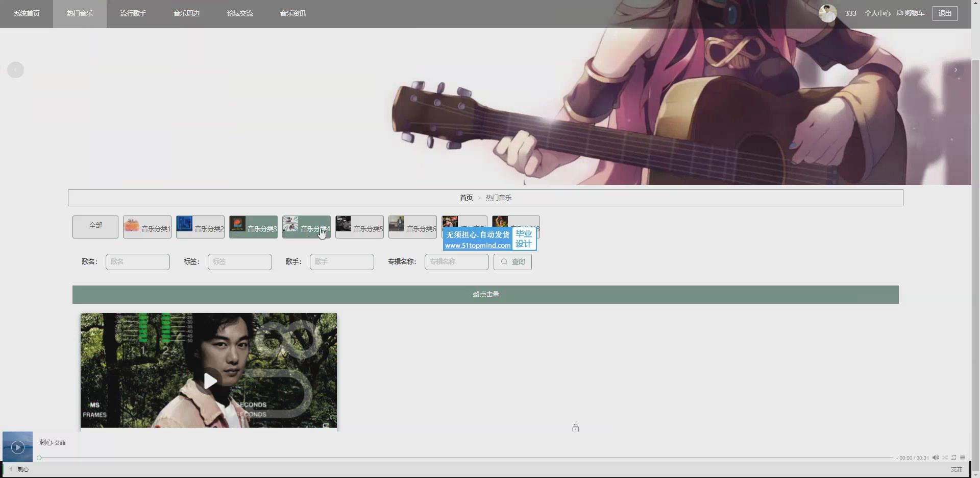Click the player progress bar track
Viewport: 980px width, 478px height.
click(x=465, y=458)
